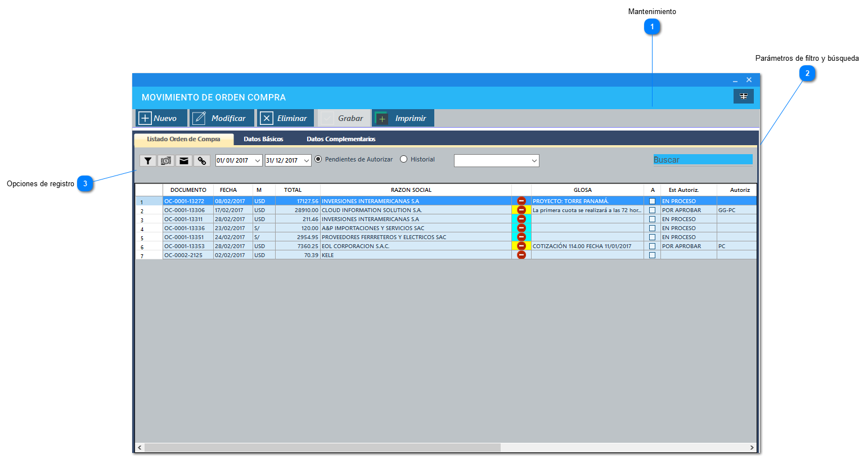868x458 pixels.
Task: Switch to Listado Orden de Compra tab
Action: [184, 139]
